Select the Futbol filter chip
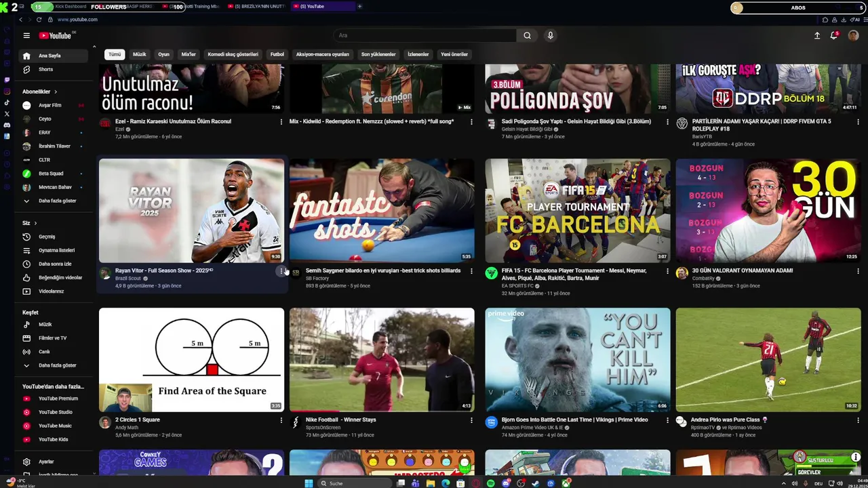868x488 pixels. click(277, 54)
